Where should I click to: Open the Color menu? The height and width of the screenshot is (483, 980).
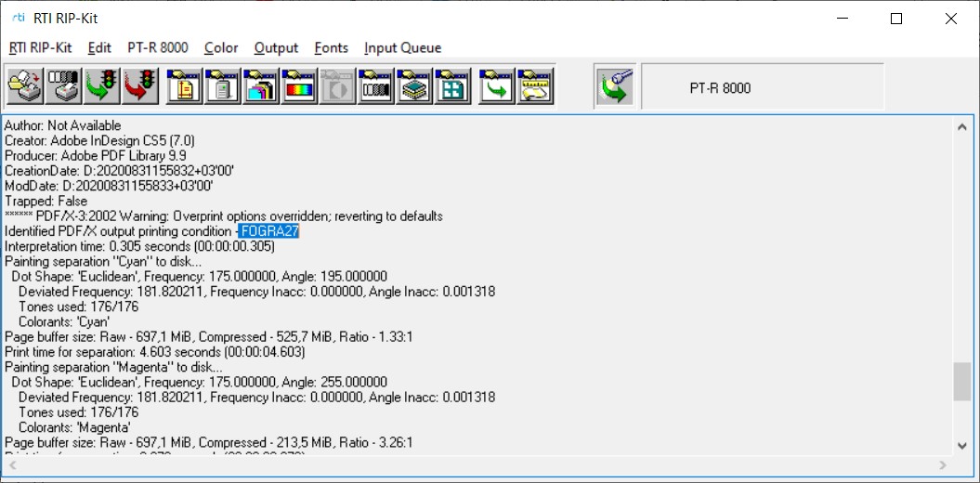coord(221,48)
